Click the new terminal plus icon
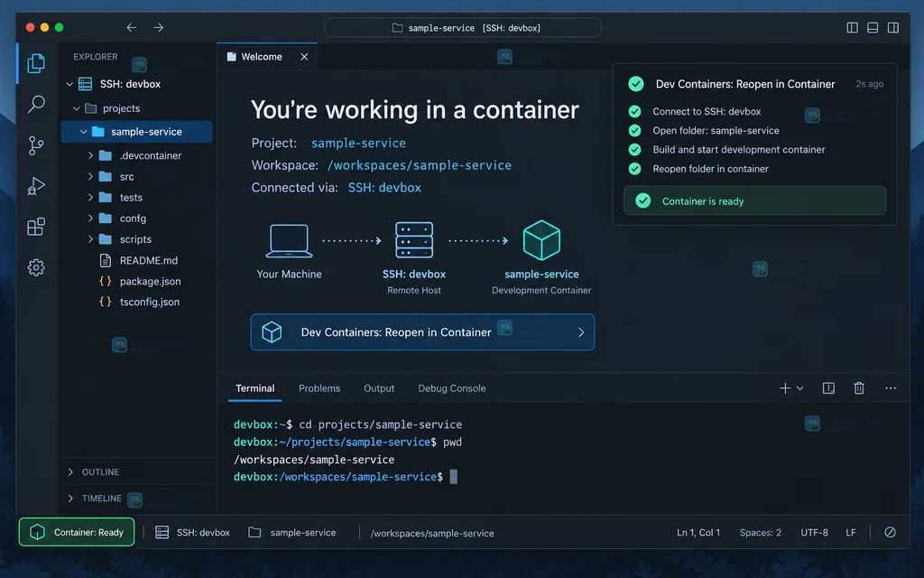 coord(785,388)
